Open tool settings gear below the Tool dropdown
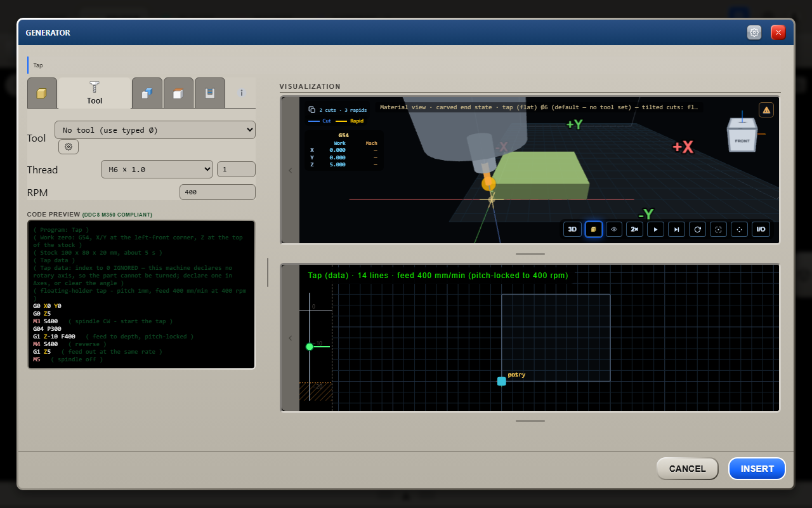This screenshot has height=508, width=812. pos(69,147)
